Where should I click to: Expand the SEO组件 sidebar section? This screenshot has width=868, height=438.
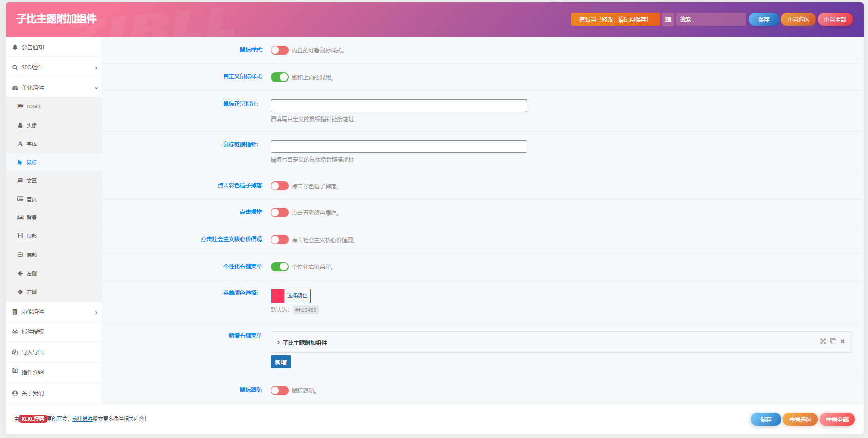[x=53, y=67]
